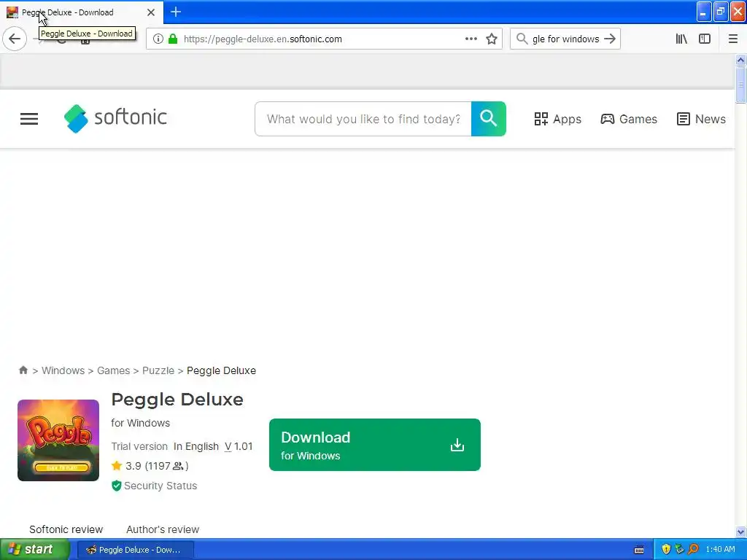
Task: Open Softonic site hamburger menu
Action: (29, 119)
